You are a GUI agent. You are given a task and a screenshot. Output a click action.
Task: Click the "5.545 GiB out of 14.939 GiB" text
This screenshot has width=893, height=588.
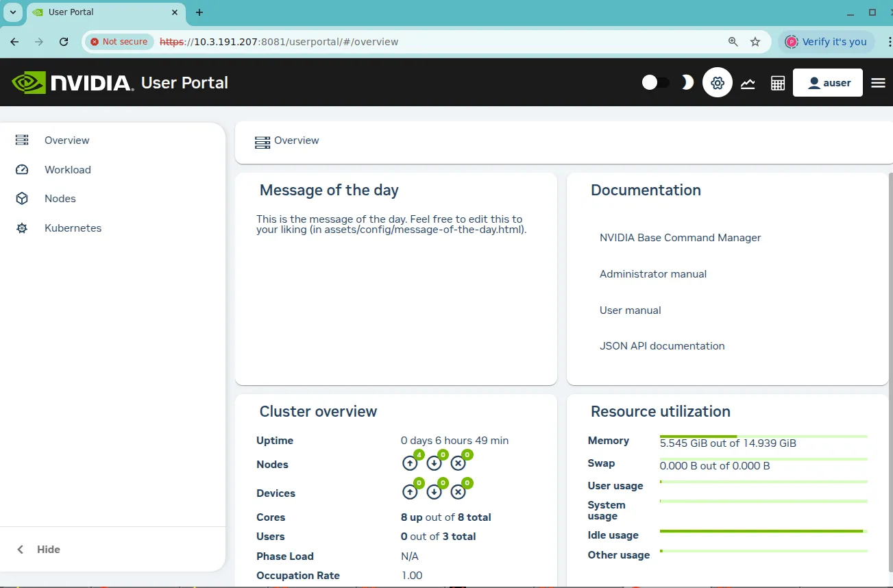(x=728, y=443)
